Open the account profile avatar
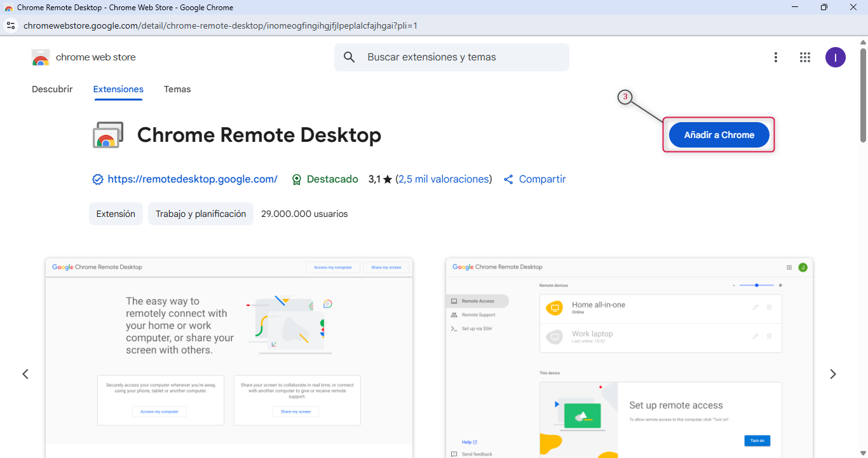Image resolution: width=868 pixels, height=458 pixels. click(836, 57)
